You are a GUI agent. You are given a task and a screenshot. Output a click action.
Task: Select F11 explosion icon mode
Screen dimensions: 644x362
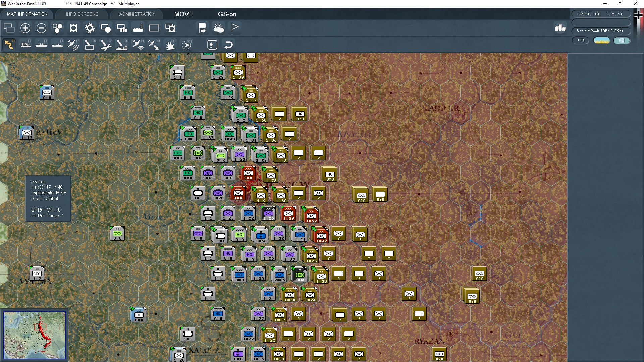click(170, 44)
